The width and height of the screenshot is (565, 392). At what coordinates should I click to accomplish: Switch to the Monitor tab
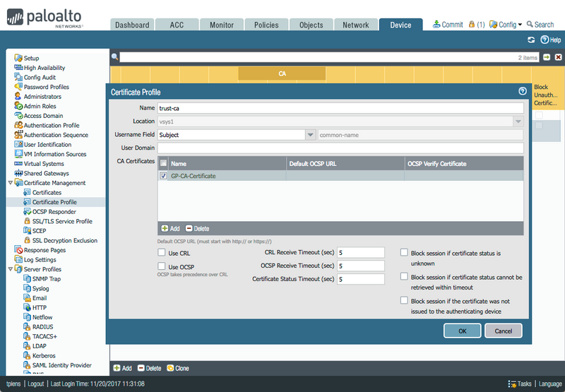coord(221,25)
